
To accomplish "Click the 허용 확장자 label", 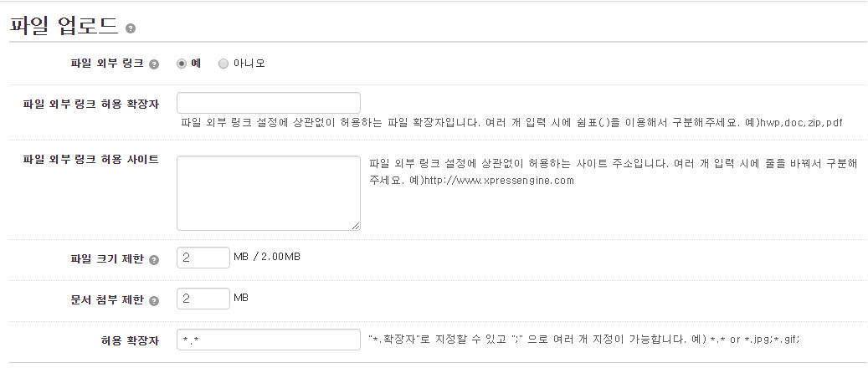I will [130, 340].
